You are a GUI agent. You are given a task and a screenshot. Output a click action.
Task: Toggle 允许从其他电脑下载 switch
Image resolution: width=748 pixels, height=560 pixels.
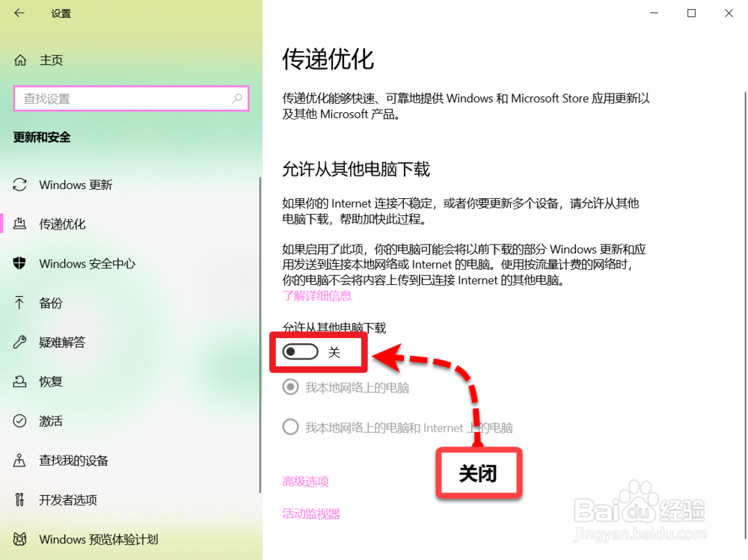click(x=300, y=352)
